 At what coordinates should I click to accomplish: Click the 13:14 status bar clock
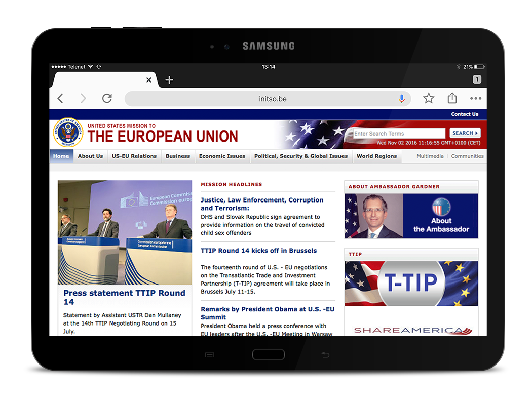269,67
